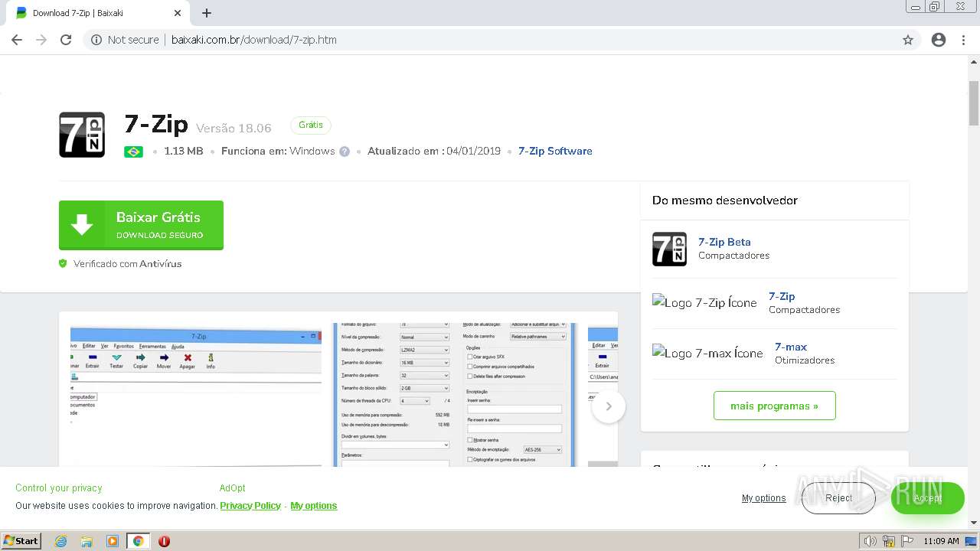
Task: Click My options beside the Reject button
Action: 763,498
